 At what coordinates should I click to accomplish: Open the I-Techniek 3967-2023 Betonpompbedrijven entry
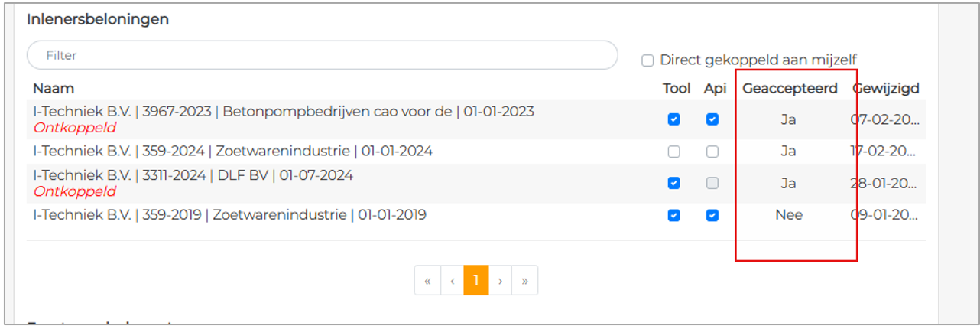[283, 112]
